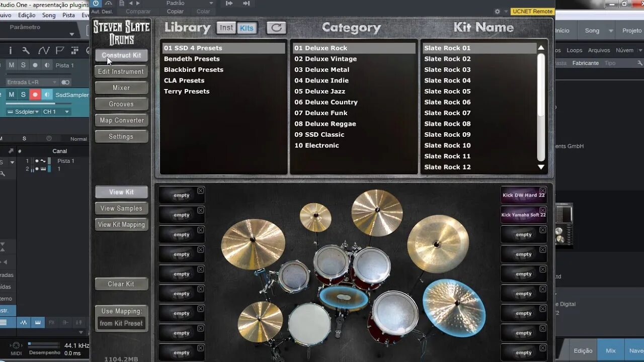Click the wrench tool icon in Studio One toolbar
The width and height of the screenshot is (644, 362).
tap(26, 50)
